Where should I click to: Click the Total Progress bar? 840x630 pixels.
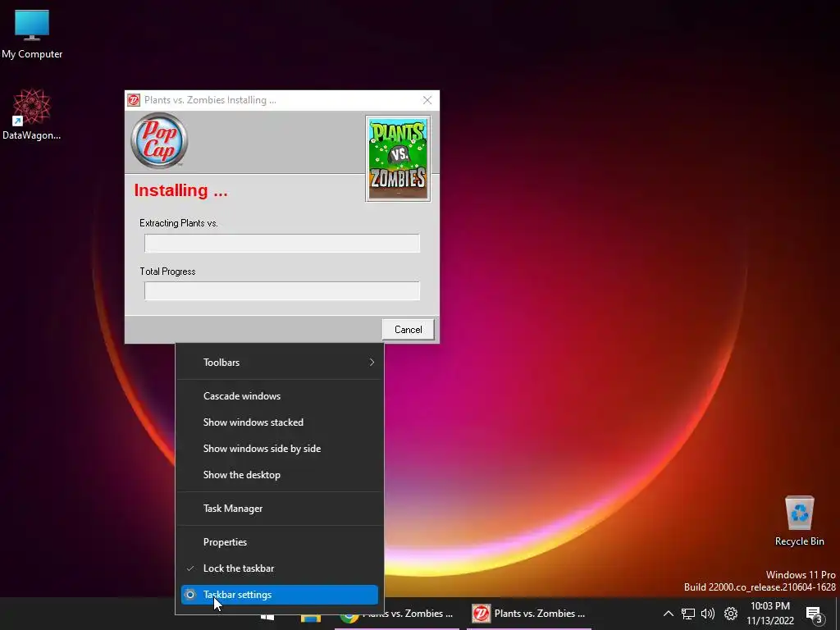(282, 291)
